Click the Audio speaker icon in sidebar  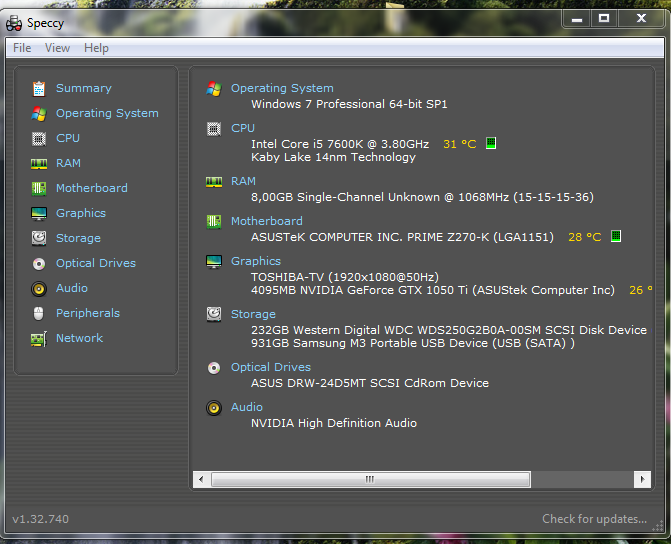click(39, 289)
